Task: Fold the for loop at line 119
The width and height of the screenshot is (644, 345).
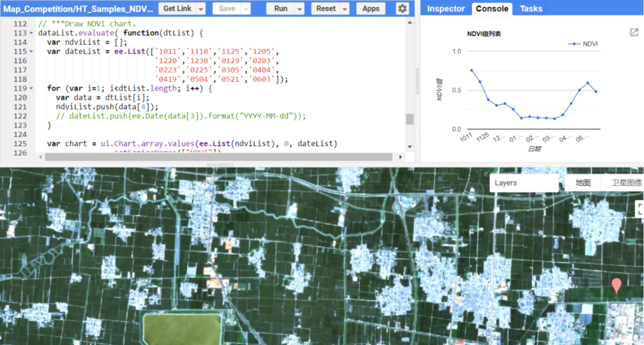Action: coord(31,89)
